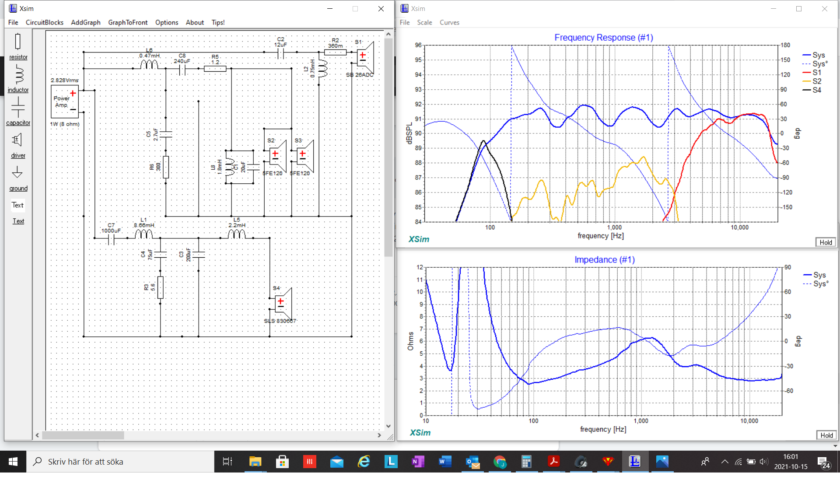Open the About menu
Image resolution: width=840 pixels, height=504 pixels.
195,22
